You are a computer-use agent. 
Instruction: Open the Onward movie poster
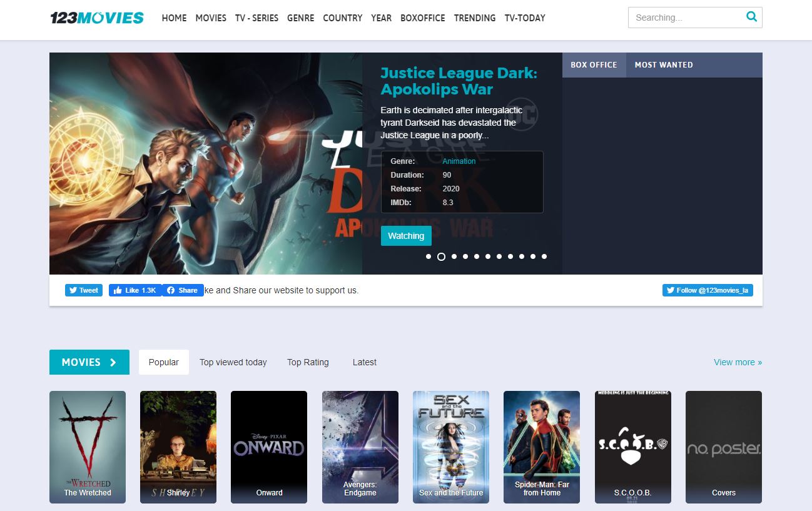point(269,447)
